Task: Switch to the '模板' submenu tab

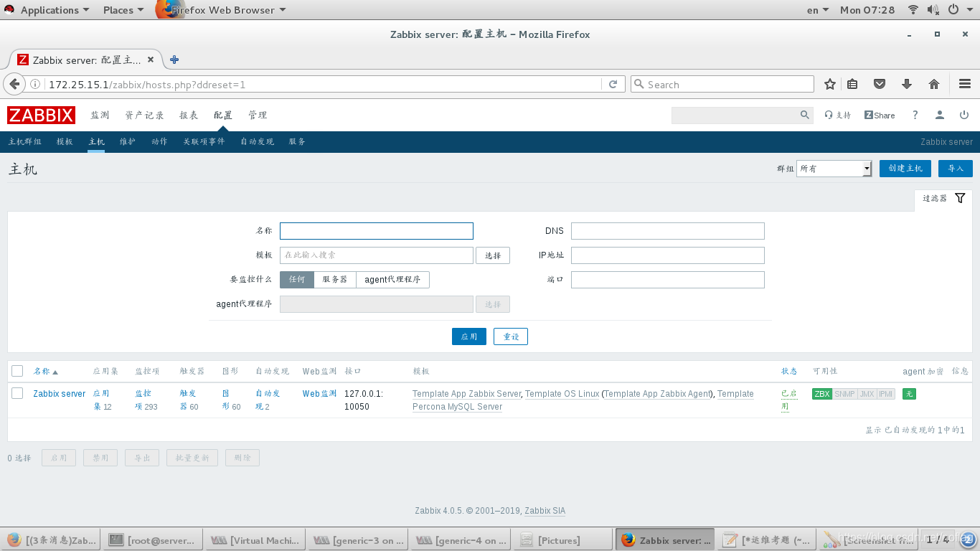Action: [65, 142]
